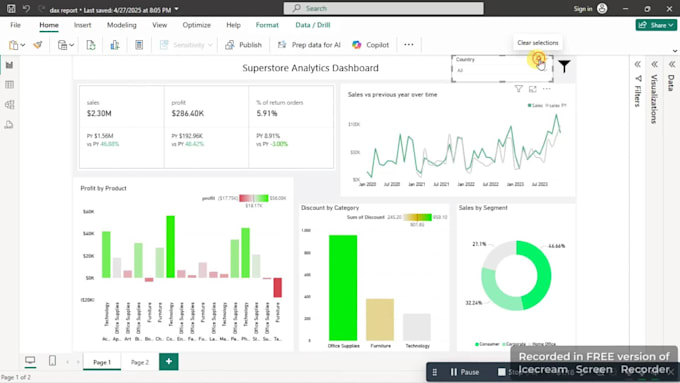This screenshot has height=383, width=680.
Task: Switch to Report view in sidebar
Action: tap(9, 65)
